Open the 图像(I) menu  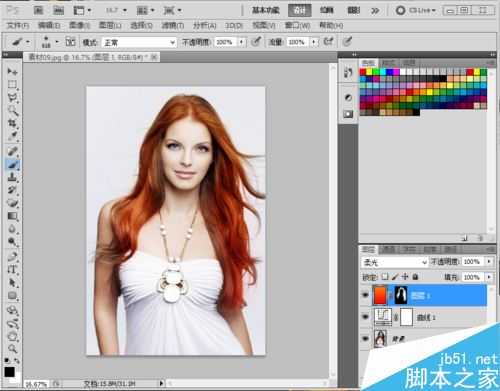coord(80,25)
